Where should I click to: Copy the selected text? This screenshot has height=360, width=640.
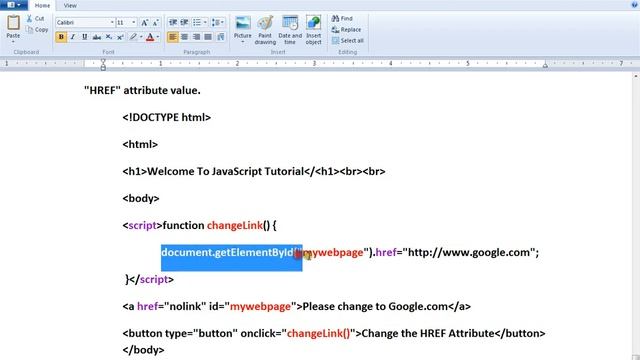[x=37, y=29]
